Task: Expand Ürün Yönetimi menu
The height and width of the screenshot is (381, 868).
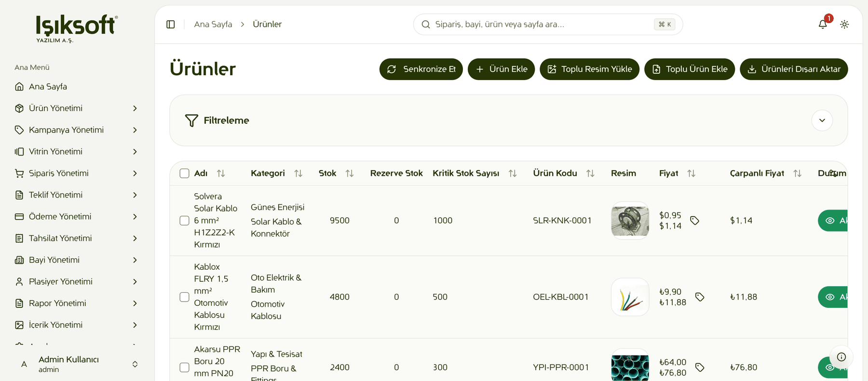Action: 77,108
